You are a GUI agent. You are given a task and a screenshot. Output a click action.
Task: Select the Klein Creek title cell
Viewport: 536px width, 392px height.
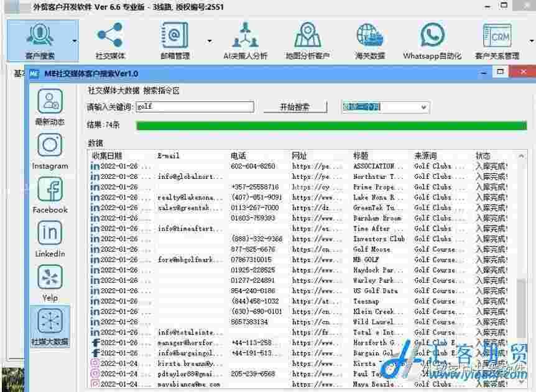pyautogui.click(x=378, y=312)
